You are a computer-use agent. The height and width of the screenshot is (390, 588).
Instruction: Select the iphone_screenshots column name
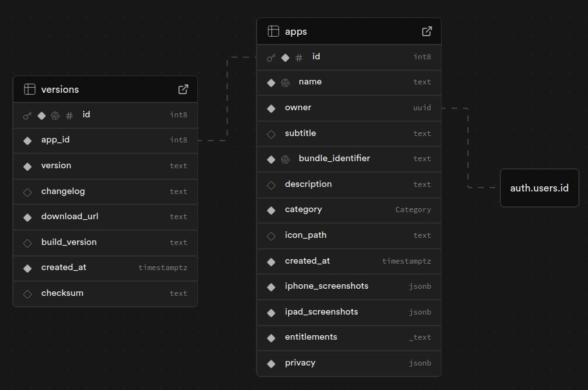pyautogui.click(x=327, y=286)
